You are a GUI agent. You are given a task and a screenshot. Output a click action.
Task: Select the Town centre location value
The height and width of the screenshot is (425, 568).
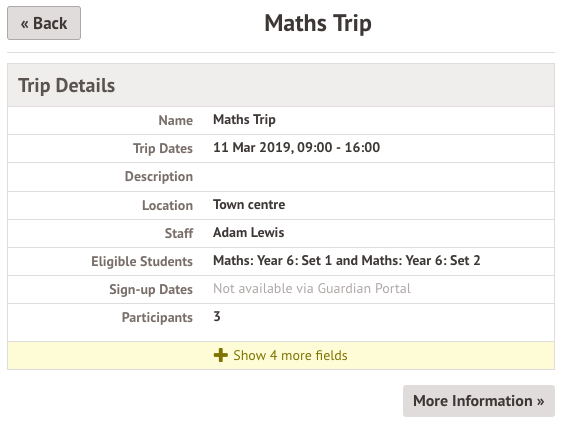[249, 205]
